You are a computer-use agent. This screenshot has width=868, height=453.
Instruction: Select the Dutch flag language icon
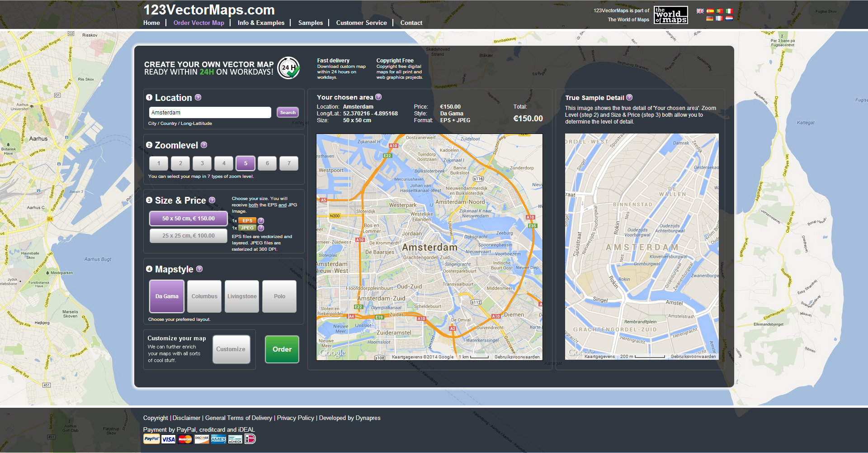pyautogui.click(x=729, y=19)
